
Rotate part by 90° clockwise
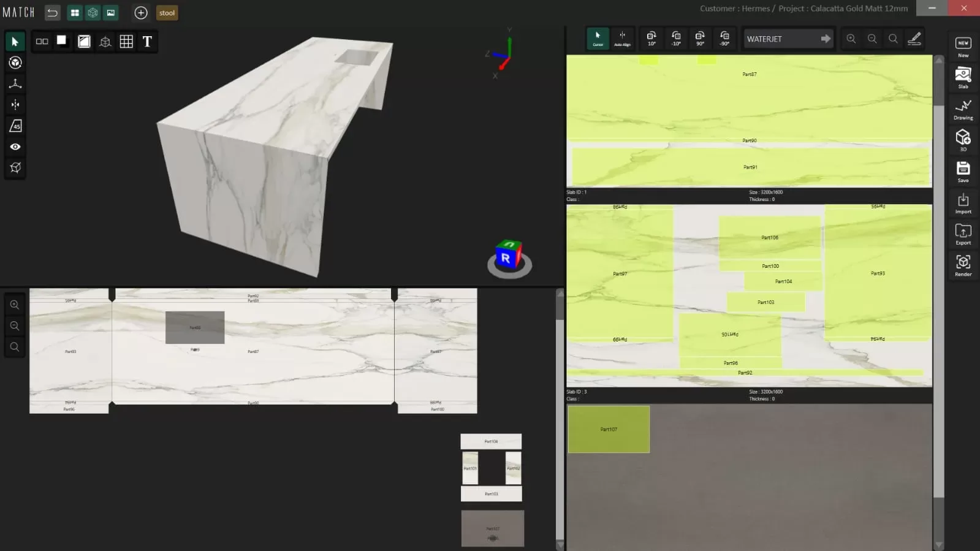click(700, 39)
